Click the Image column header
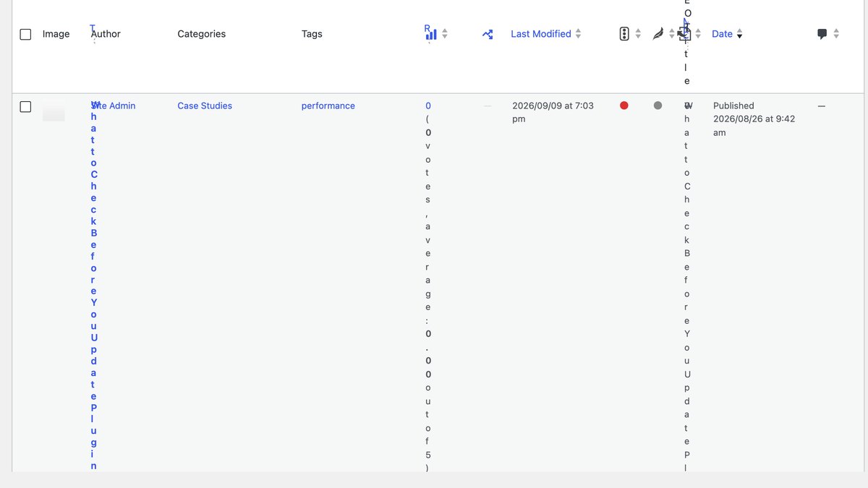Viewport: 868px width, 488px height. (56, 34)
